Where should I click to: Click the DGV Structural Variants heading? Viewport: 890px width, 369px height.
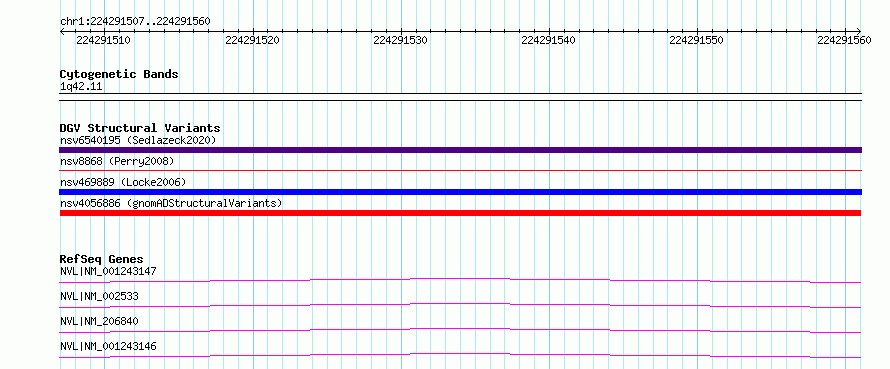(x=140, y=128)
